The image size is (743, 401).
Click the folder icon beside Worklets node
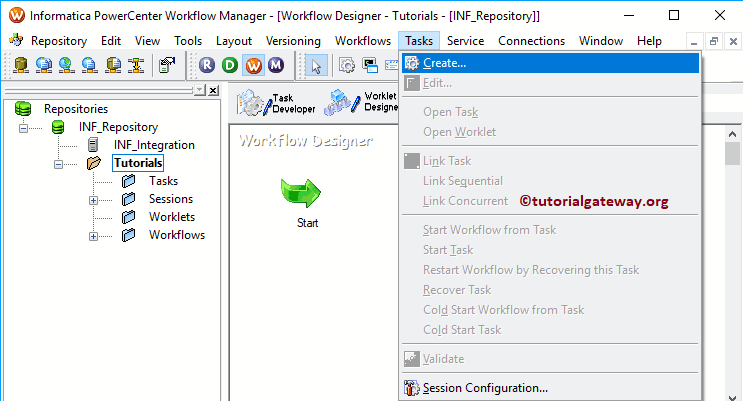[128, 217]
